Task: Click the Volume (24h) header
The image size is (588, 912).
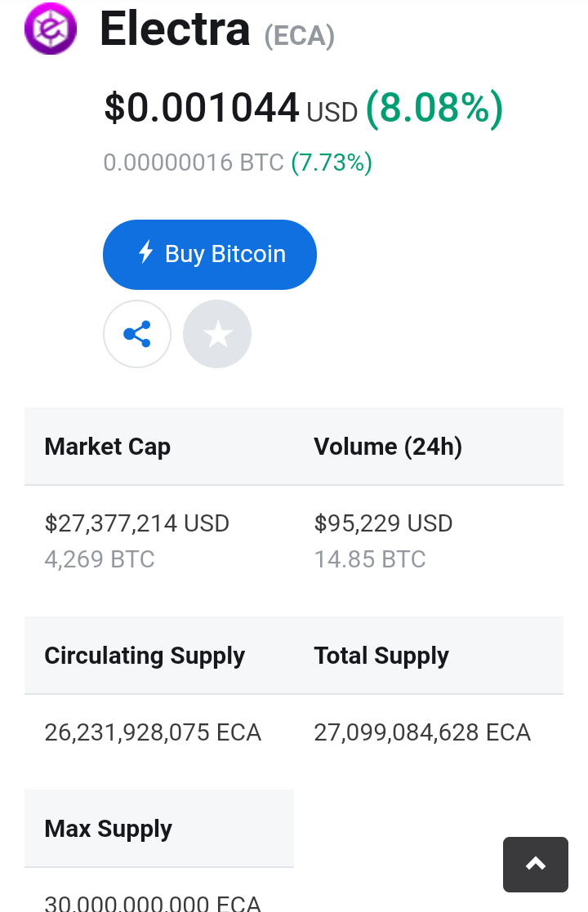Action: [388, 447]
